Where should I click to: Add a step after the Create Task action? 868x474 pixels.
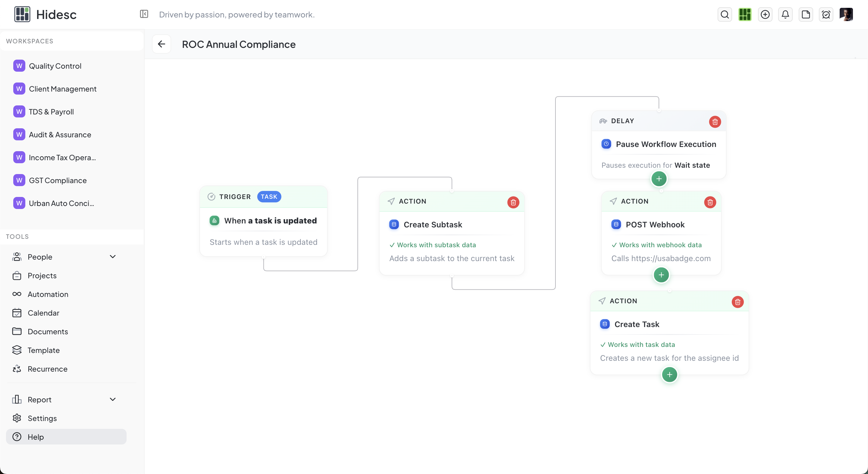pos(669,374)
